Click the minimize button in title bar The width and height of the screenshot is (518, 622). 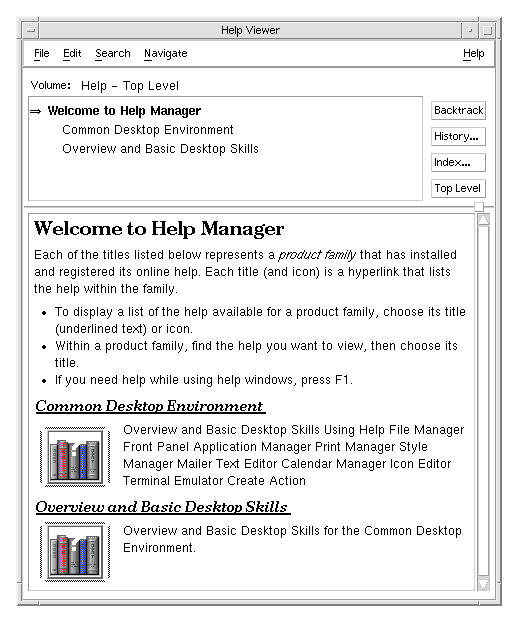470,31
